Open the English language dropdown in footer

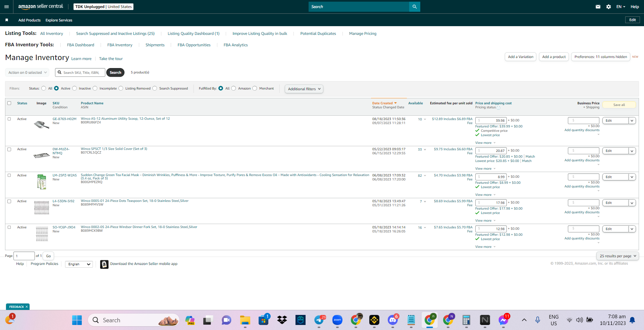tap(79, 264)
